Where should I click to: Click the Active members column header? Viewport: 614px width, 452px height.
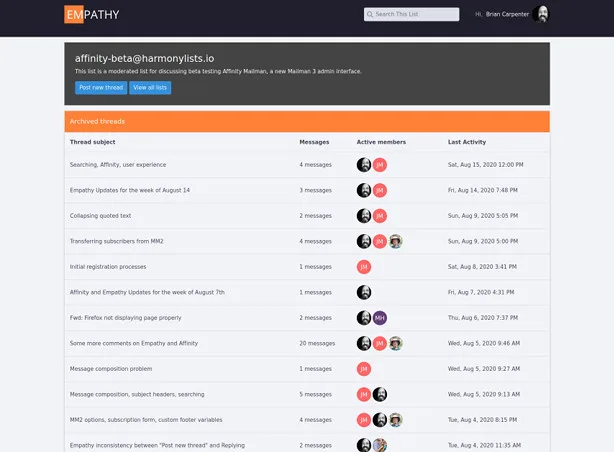pyautogui.click(x=381, y=142)
